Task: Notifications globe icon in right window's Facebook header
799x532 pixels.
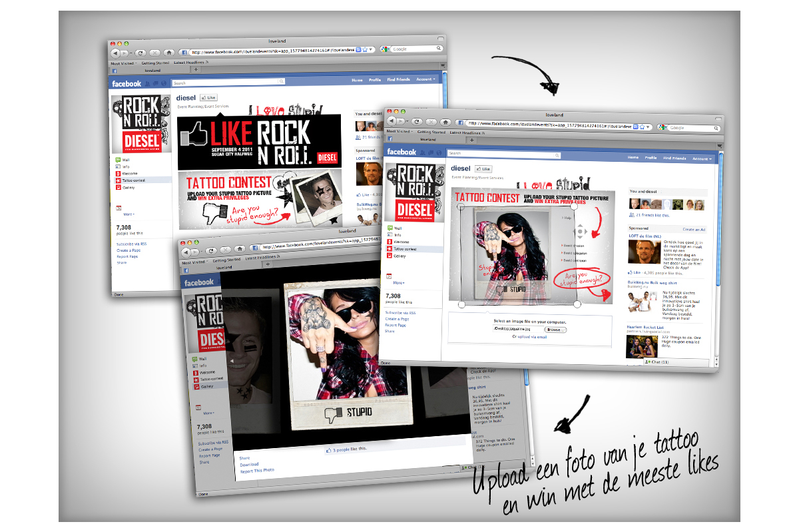Action: (x=438, y=153)
